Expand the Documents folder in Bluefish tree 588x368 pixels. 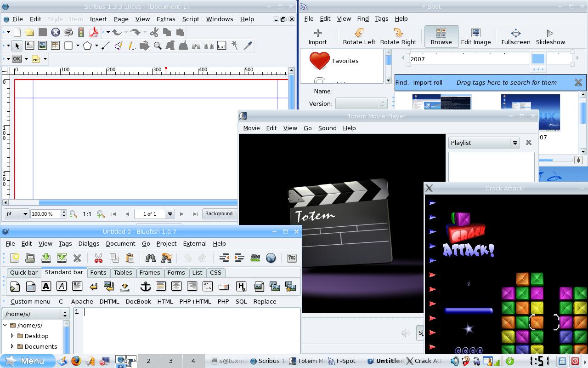click(12, 346)
